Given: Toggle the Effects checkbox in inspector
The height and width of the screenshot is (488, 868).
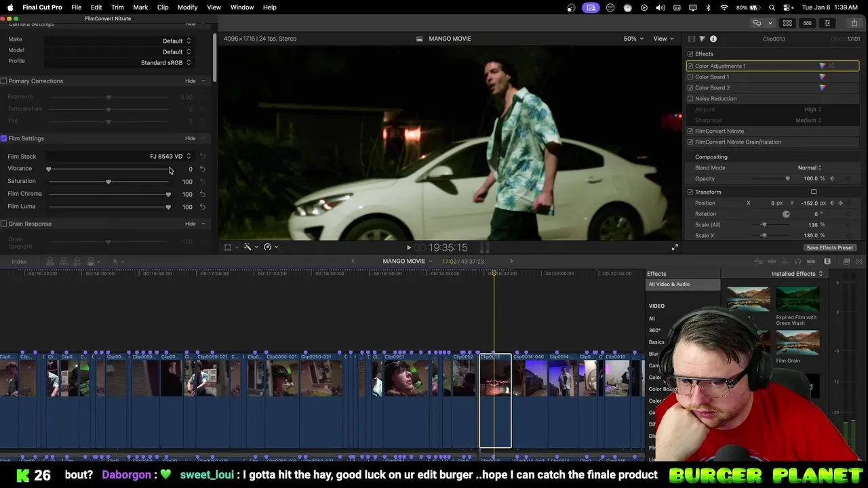Looking at the screenshot, I should pyautogui.click(x=690, y=54).
